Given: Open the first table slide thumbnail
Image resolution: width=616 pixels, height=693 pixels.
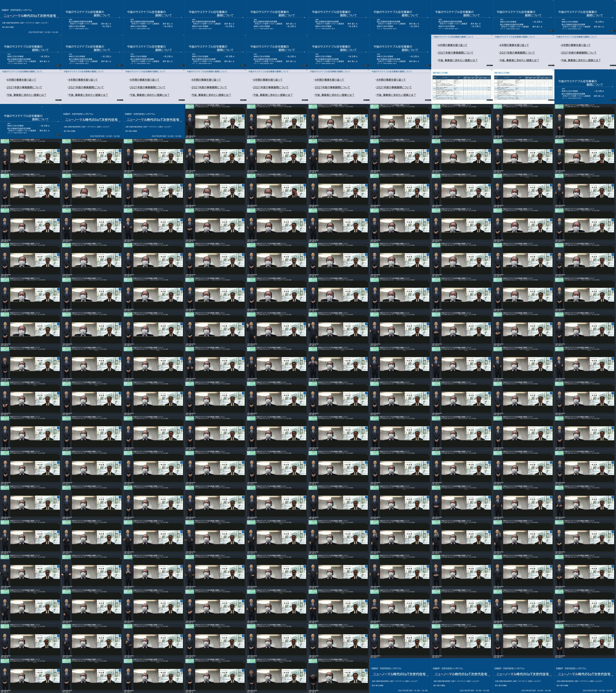Looking at the screenshot, I should click(462, 86).
